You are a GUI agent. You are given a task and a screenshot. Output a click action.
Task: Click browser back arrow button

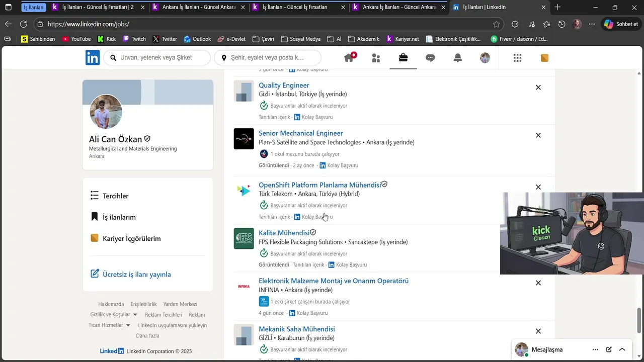[x=8, y=24]
